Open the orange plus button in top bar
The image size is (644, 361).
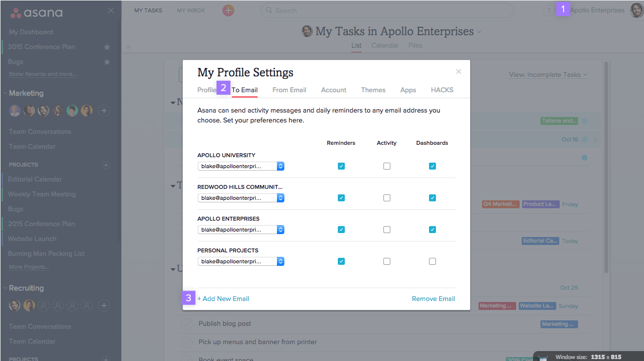pos(228,10)
